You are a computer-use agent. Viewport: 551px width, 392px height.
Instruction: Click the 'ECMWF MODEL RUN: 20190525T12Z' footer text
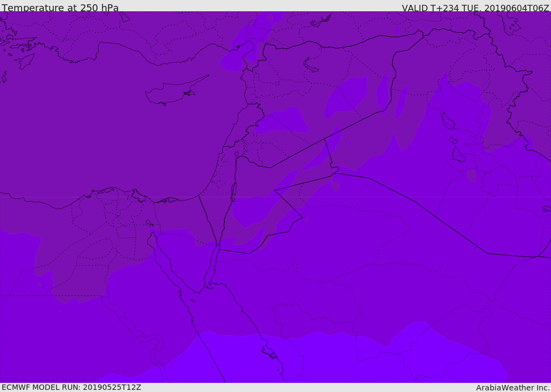click(72, 387)
